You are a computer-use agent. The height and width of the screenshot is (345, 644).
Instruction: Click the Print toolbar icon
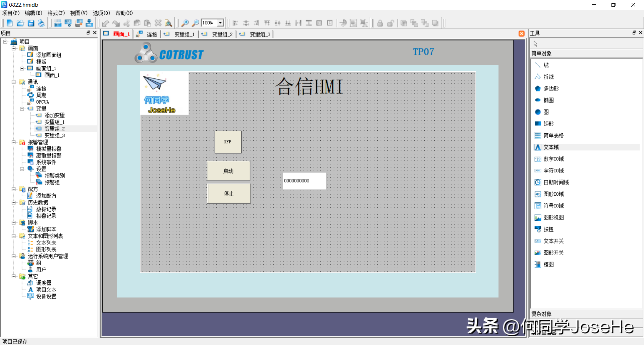tap(41, 23)
